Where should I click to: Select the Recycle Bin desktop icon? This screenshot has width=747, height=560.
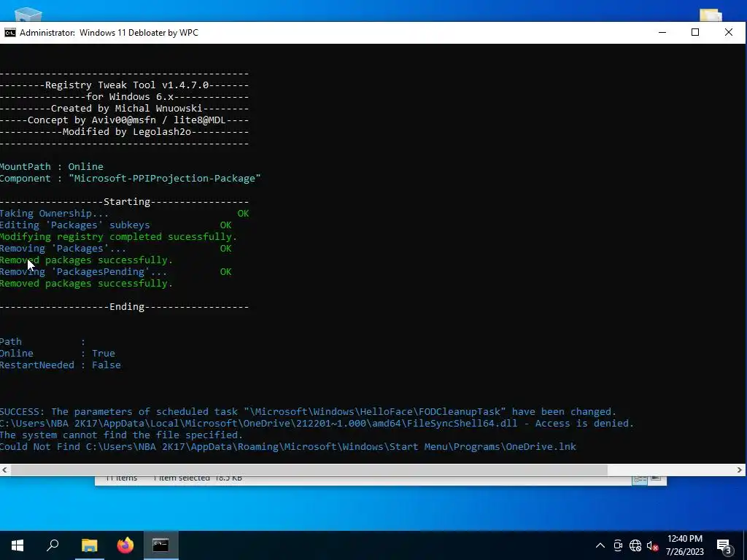tap(28, 15)
